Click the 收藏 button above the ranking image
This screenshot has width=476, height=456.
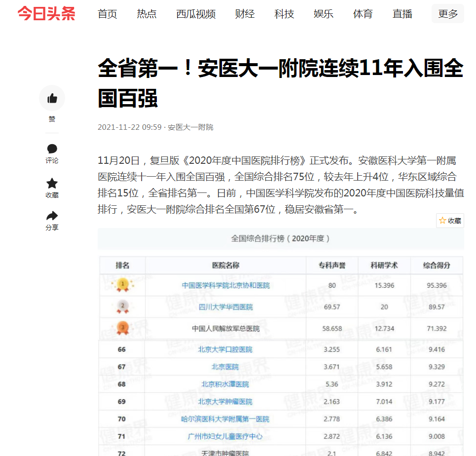click(450, 221)
